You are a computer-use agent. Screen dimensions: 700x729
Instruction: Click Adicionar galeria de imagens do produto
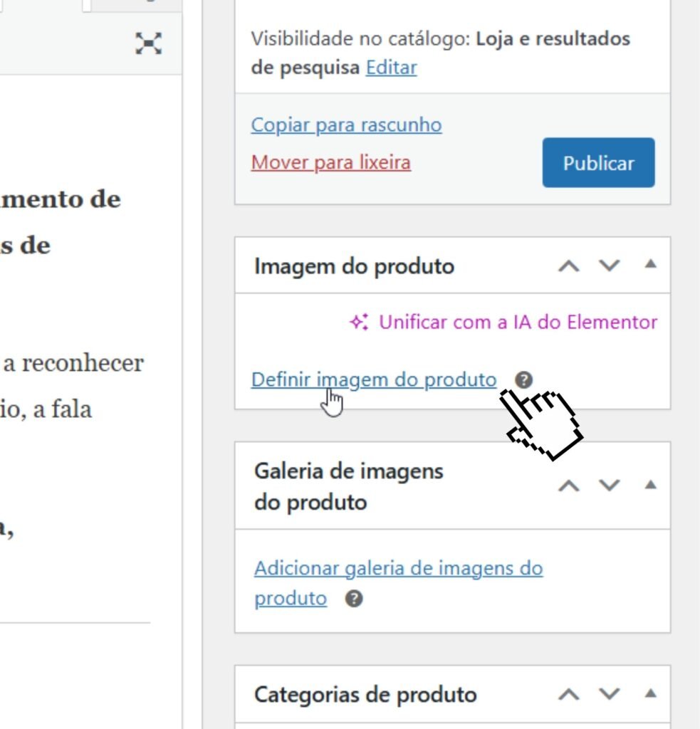click(x=398, y=569)
